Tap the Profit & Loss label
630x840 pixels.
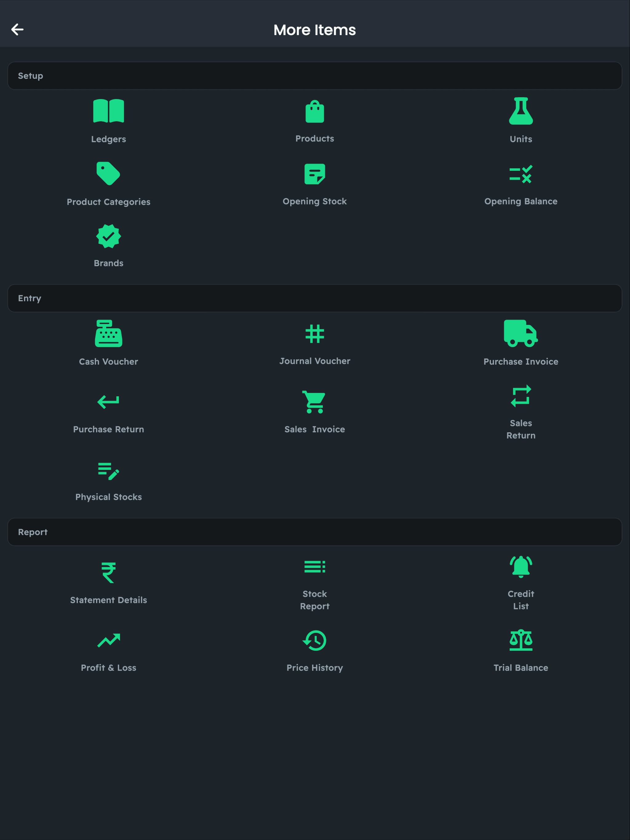click(109, 668)
